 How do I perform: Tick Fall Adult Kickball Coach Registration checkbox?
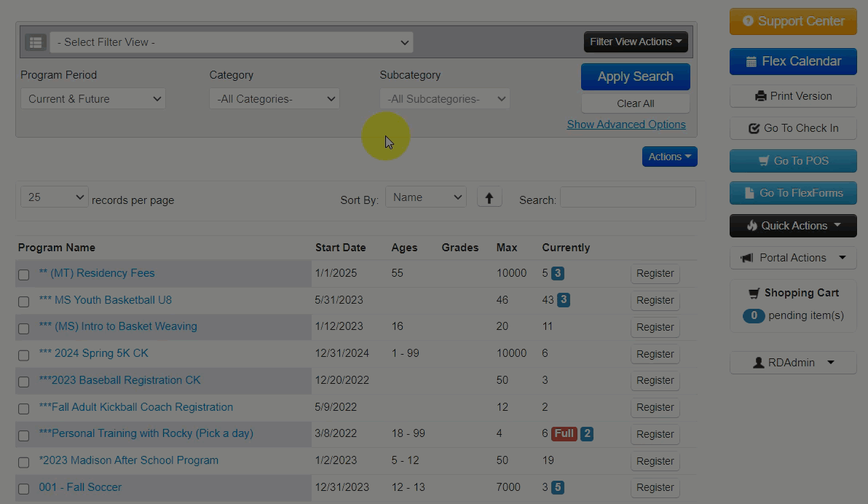24,409
